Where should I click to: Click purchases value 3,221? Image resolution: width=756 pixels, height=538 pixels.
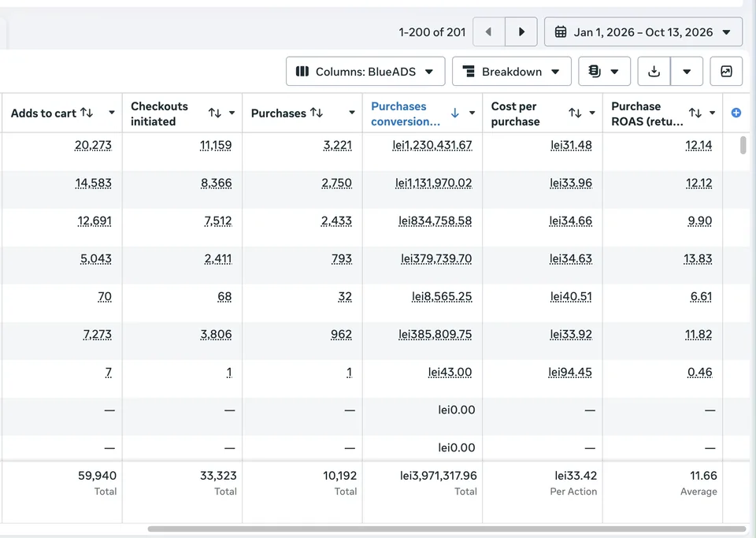(338, 145)
